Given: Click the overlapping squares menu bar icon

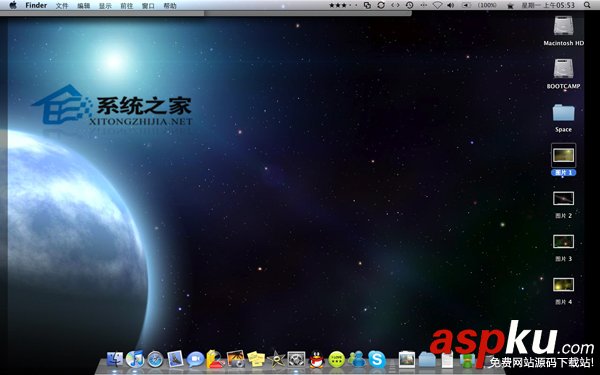Looking at the screenshot, I should [x=367, y=5].
